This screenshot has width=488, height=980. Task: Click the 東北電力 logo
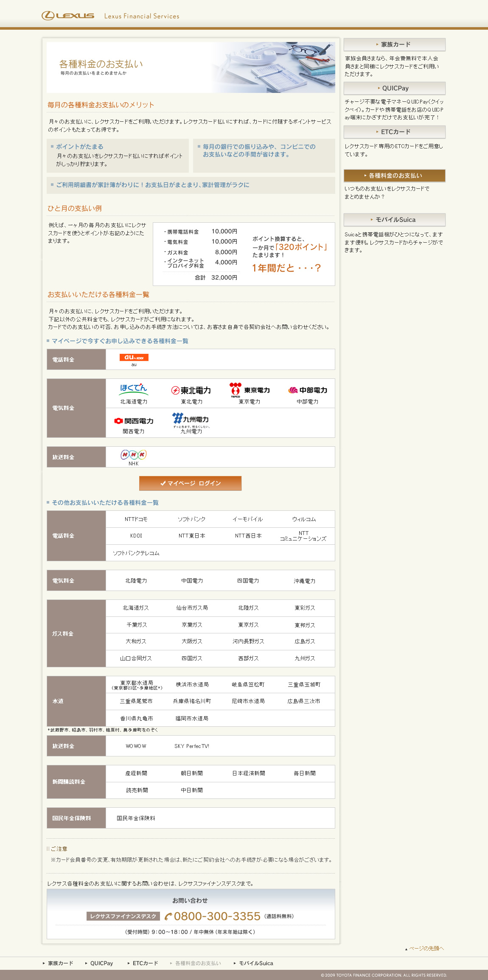191,390
